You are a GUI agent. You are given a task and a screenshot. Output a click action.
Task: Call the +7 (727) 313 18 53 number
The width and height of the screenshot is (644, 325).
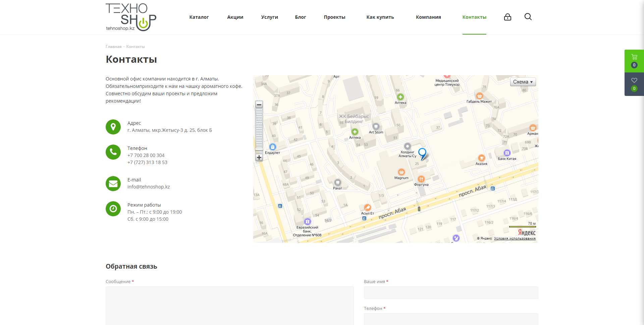click(147, 162)
